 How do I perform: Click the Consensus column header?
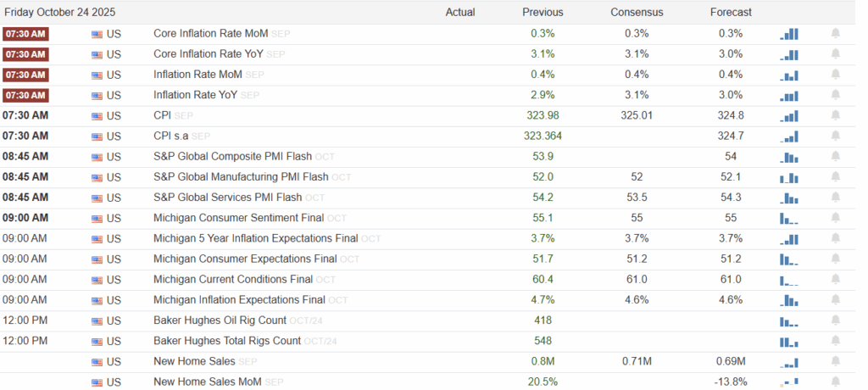point(637,13)
